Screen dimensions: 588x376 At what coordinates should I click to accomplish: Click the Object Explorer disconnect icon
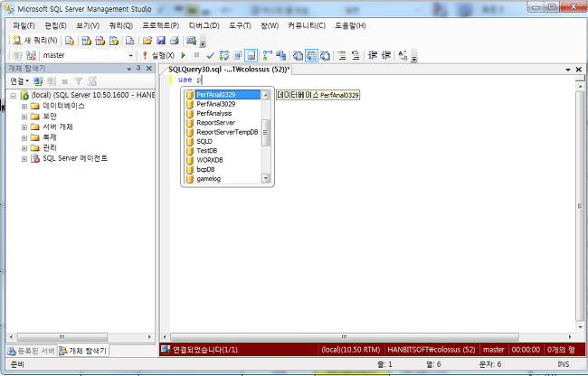tap(52, 80)
